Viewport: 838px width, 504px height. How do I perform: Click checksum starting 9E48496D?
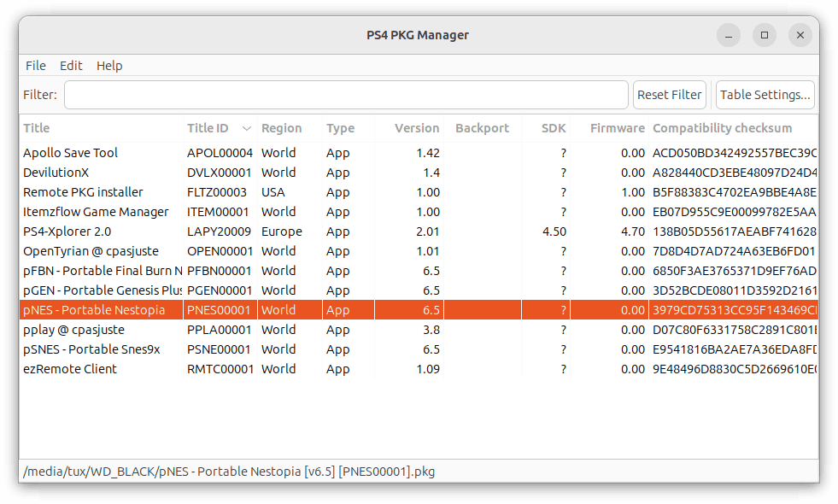[735, 369]
